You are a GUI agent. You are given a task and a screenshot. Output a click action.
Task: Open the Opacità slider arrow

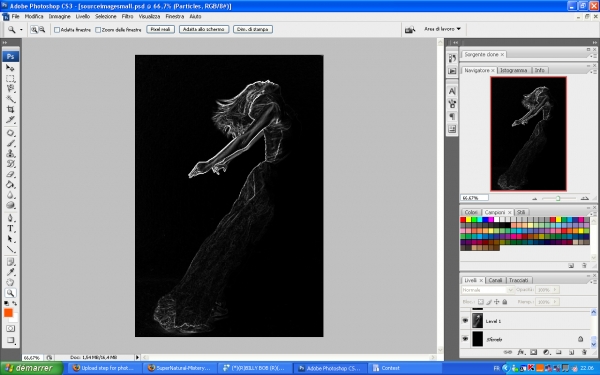(x=555, y=290)
